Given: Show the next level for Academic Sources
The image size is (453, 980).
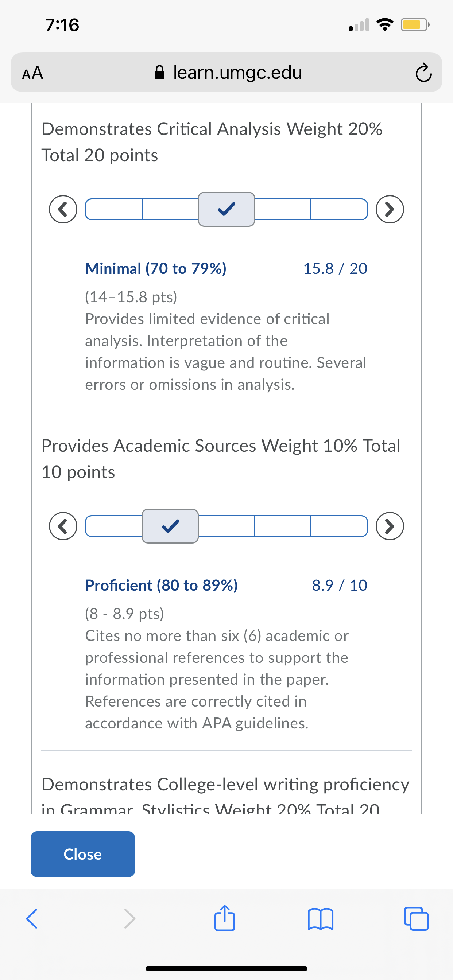Looking at the screenshot, I should click(390, 526).
